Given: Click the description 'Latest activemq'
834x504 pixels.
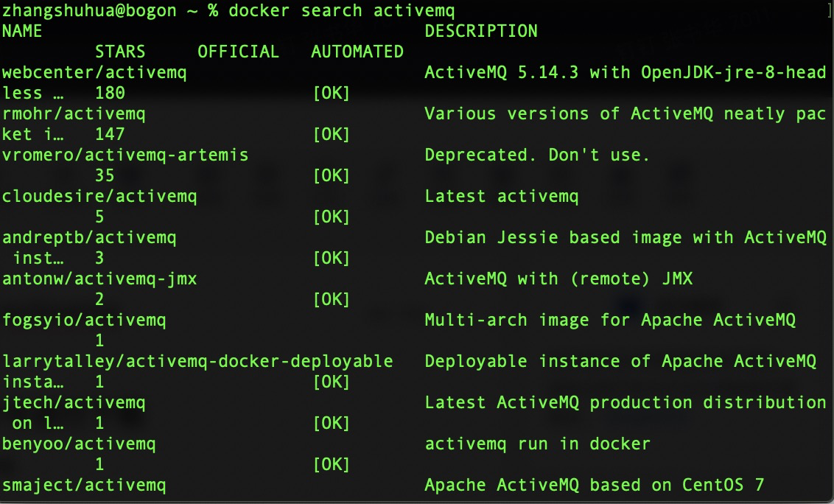Looking at the screenshot, I should coord(501,197).
